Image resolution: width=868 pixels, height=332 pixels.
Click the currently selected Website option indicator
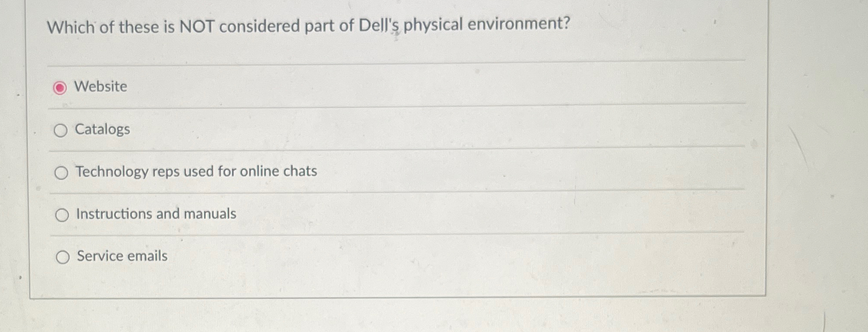60,87
